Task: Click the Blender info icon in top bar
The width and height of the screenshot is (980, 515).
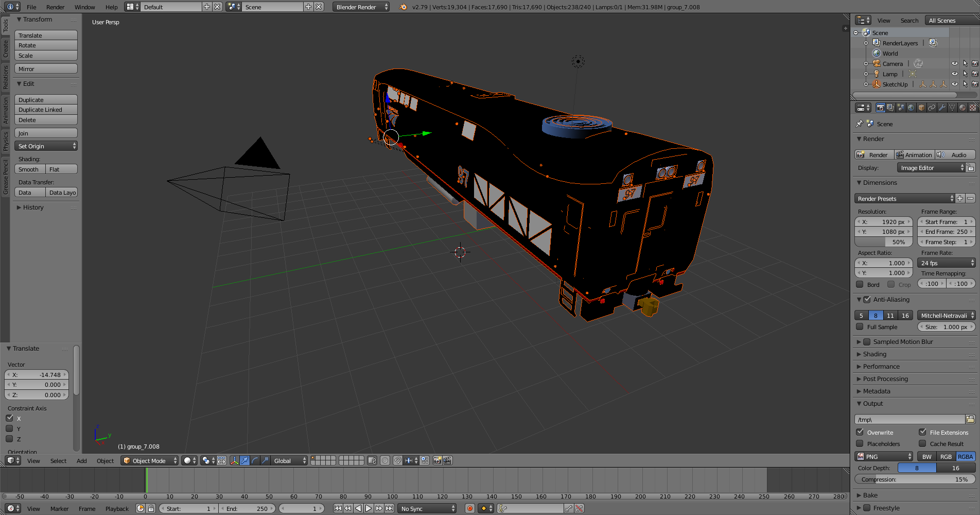Action: (x=10, y=7)
